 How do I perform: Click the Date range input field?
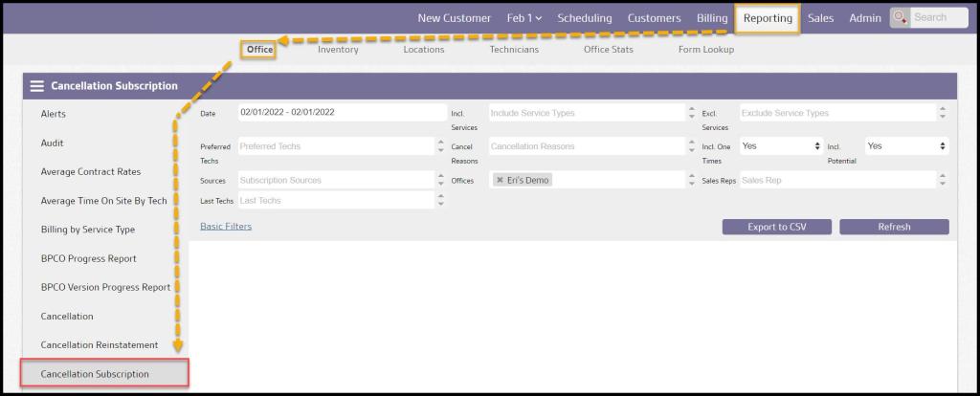tap(335, 113)
